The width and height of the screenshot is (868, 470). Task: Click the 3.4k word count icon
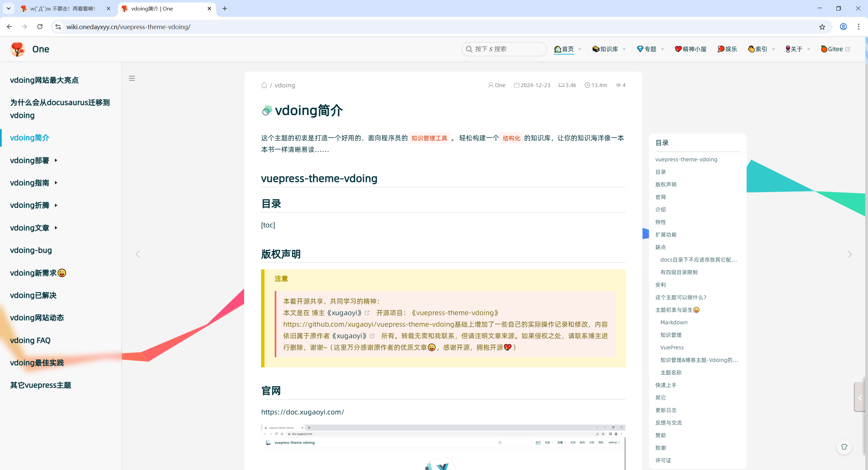[561, 85]
